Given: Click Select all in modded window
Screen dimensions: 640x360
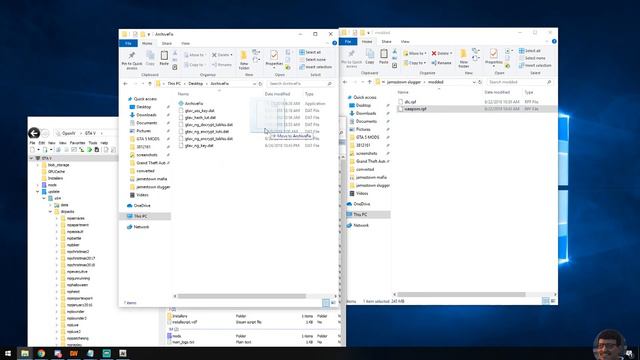Looking at the screenshot, I should click(x=530, y=51).
